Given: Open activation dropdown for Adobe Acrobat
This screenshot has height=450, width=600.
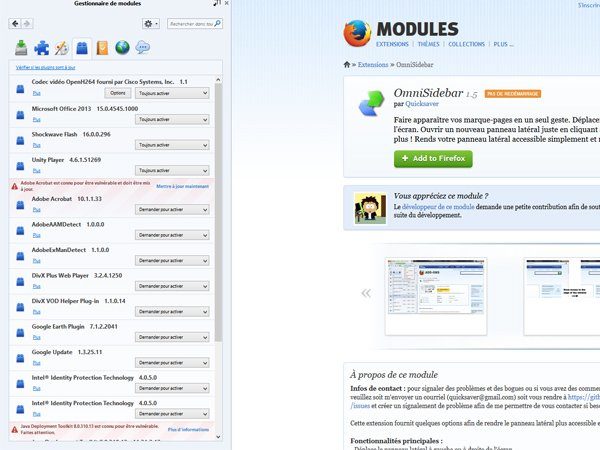Looking at the screenshot, I should coord(172,209).
